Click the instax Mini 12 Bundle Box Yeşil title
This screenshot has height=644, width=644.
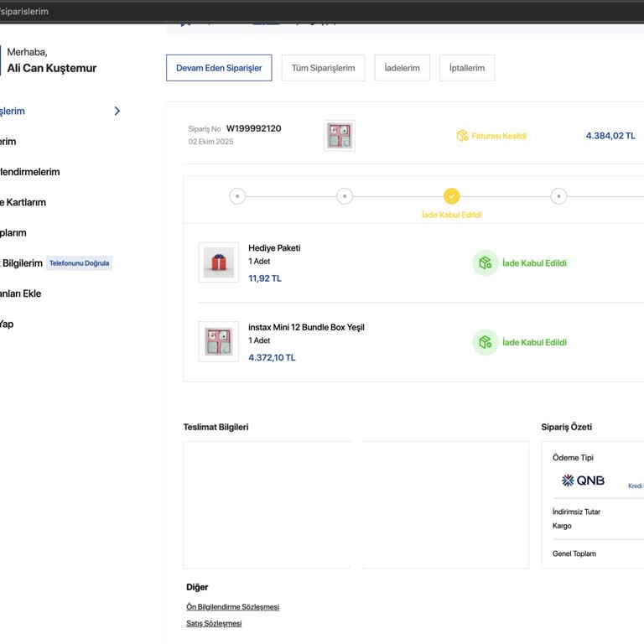coord(306,327)
